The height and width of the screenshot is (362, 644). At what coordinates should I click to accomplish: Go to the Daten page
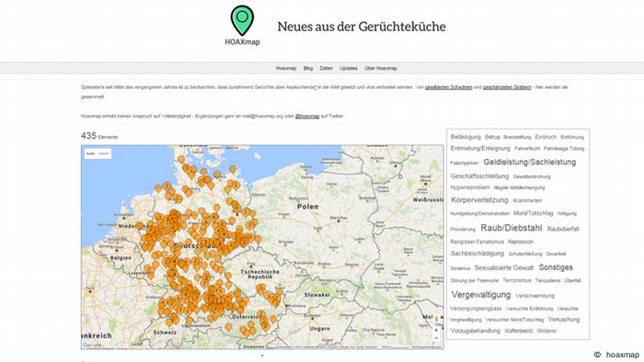(x=326, y=69)
